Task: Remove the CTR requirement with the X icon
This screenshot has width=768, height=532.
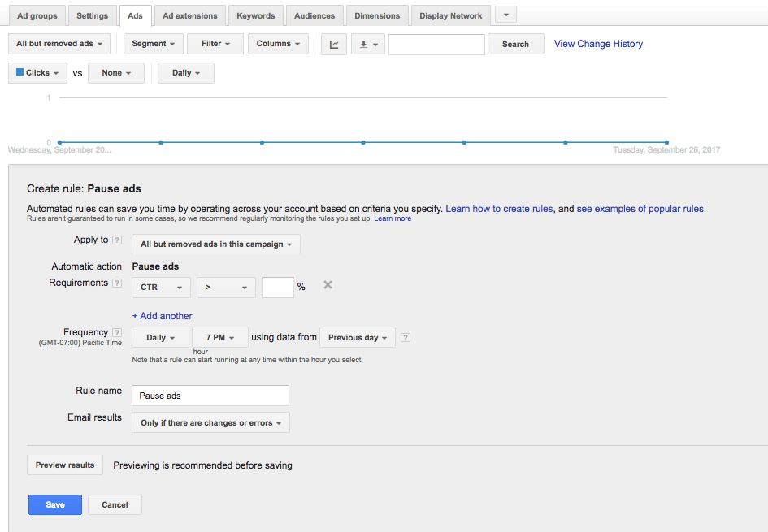Action: tap(328, 285)
